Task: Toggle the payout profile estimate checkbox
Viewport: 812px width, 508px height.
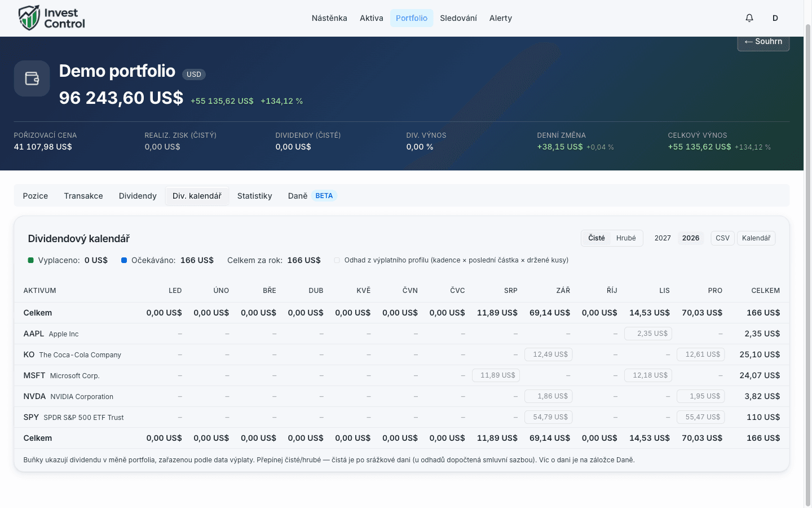Action: pyautogui.click(x=337, y=260)
